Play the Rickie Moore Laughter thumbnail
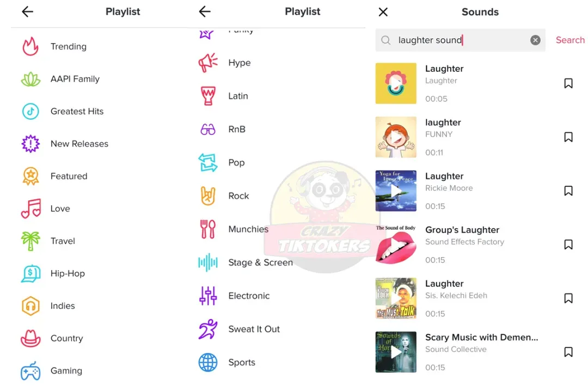This screenshot has width=588, height=391. (x=396, y=191)
